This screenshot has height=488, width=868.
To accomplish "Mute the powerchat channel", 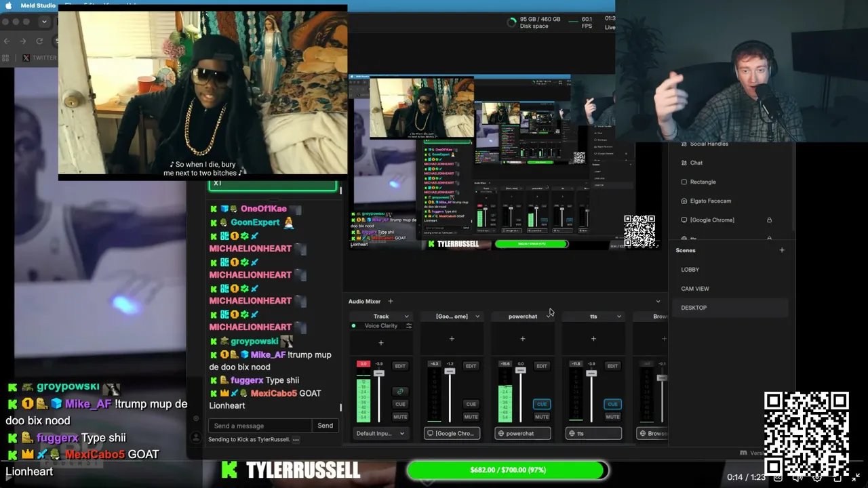I will 542,417.
